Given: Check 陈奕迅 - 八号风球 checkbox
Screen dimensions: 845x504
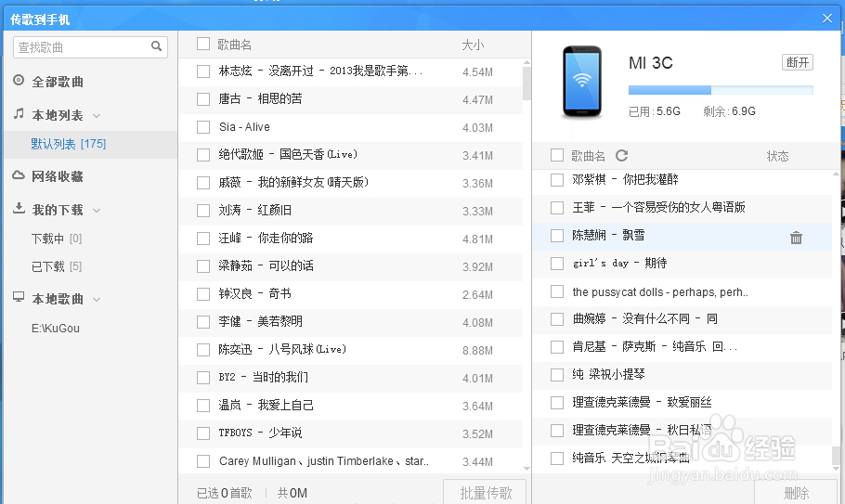Looking at the screenshot, I should (x=203, y=350).
